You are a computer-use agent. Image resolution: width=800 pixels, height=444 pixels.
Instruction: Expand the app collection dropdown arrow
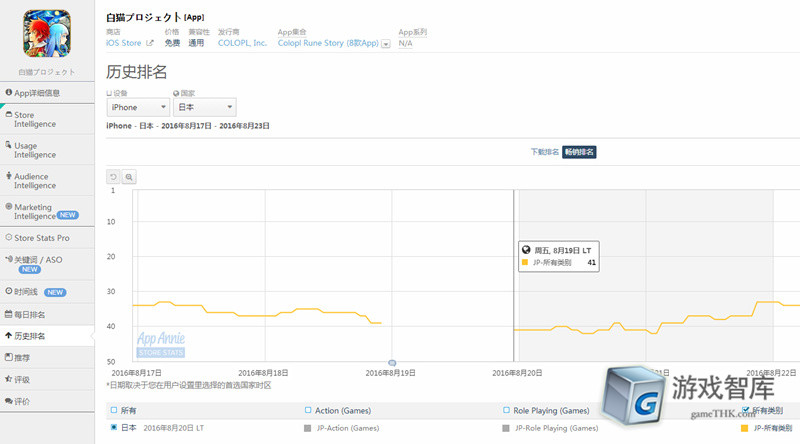pyautogui.click(x=386, y=44)
